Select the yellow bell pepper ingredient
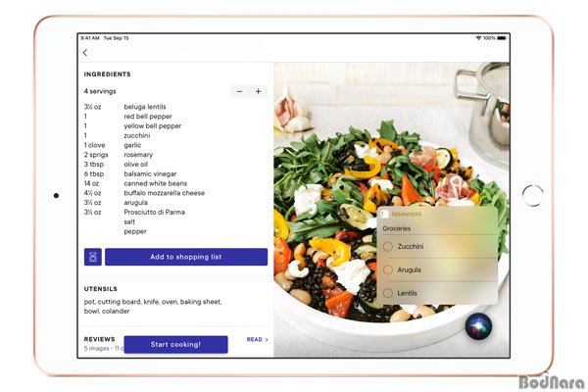Screen dimensions: 588x392 [152, 126]
